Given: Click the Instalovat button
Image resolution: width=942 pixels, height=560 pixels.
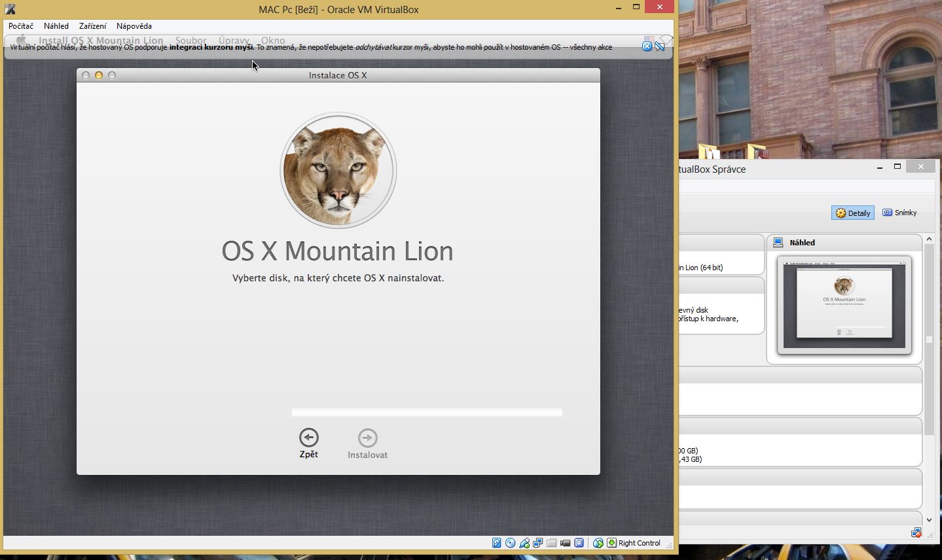Looking at the screenshot, I should point(367,443).
